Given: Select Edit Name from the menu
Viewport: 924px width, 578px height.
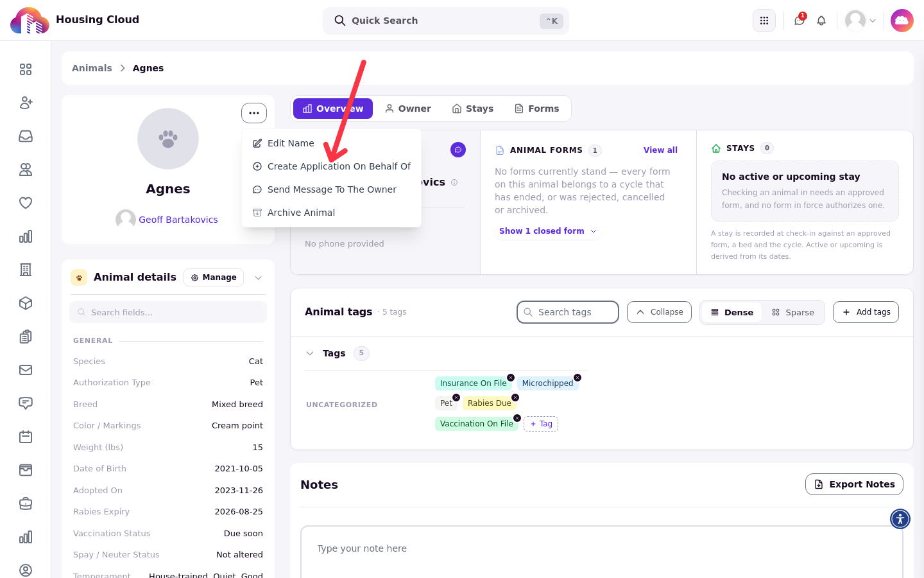Looking at the screenshot, I should [x=331, y=143].
